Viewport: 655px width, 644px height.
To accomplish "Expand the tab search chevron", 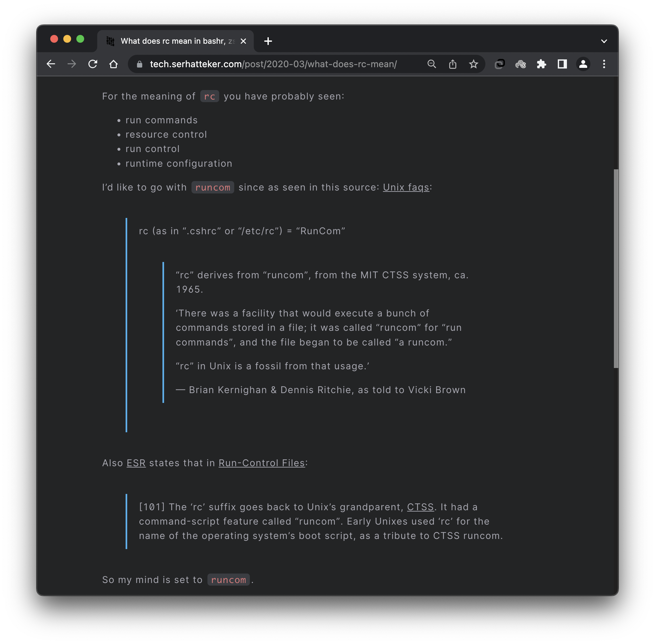I will pyautogui.click(x=604, y=41).
